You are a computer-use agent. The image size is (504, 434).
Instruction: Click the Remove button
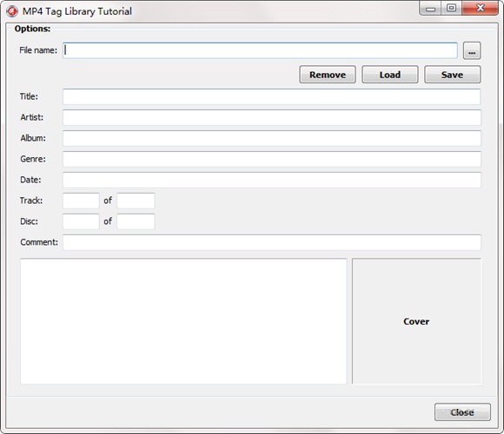point(328,75)
